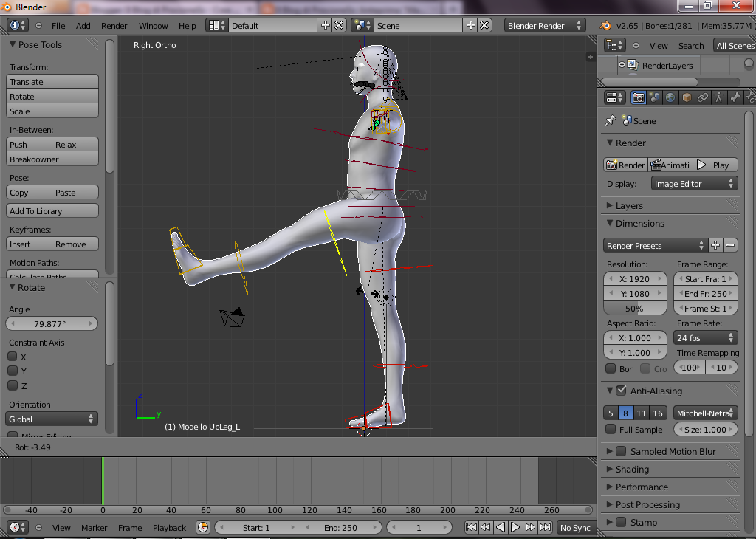
Task: Open the World properties tab
Action: 670,97
